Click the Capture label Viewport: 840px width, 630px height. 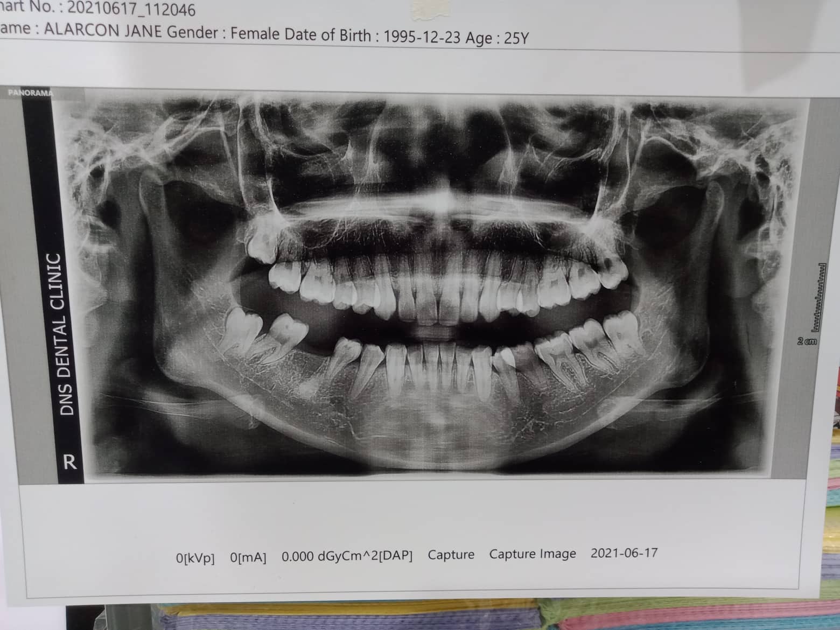coord(451,555)
